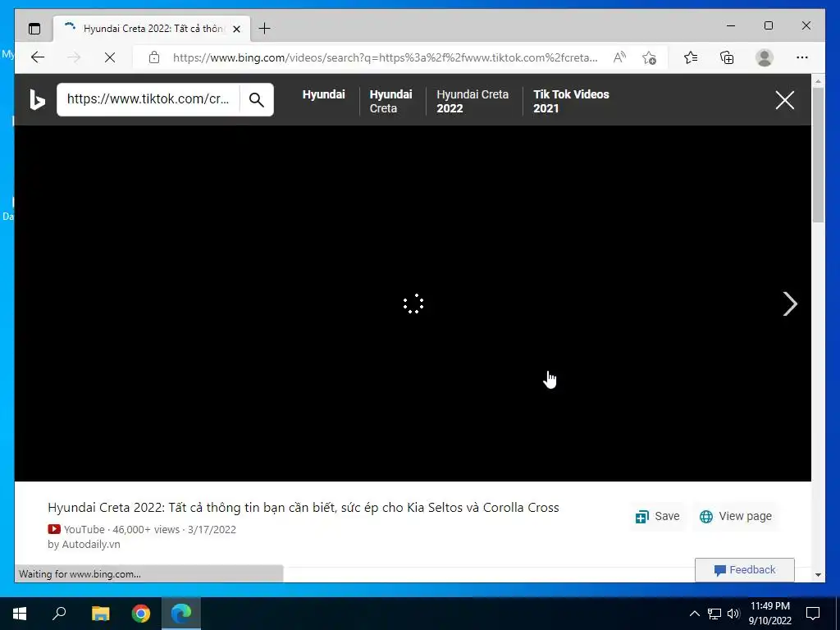Open Windows taskbar search
The height and width of the screenshot is (630, 840).
[59, 614]
